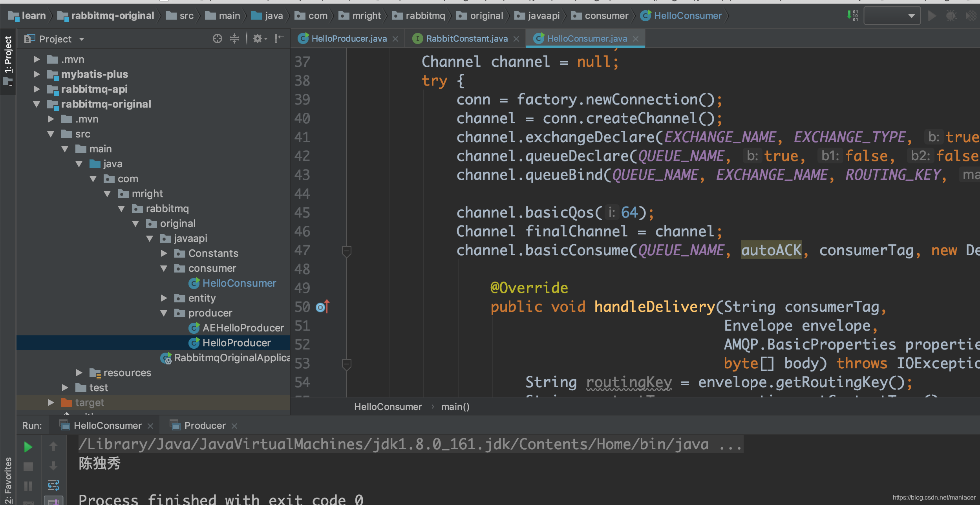Click the override gutter marker on line 50
Image resolution: width=980 pixels, height=505 pixels.
(322, 307)
